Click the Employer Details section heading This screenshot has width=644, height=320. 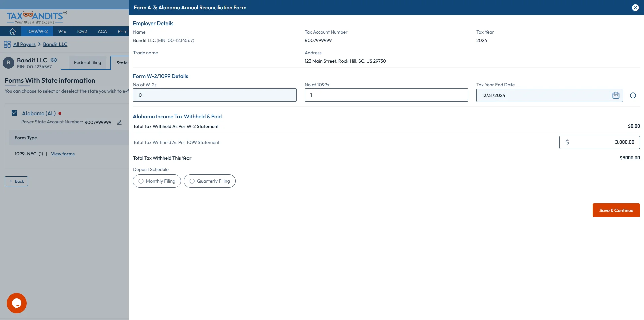coord(153,24)
